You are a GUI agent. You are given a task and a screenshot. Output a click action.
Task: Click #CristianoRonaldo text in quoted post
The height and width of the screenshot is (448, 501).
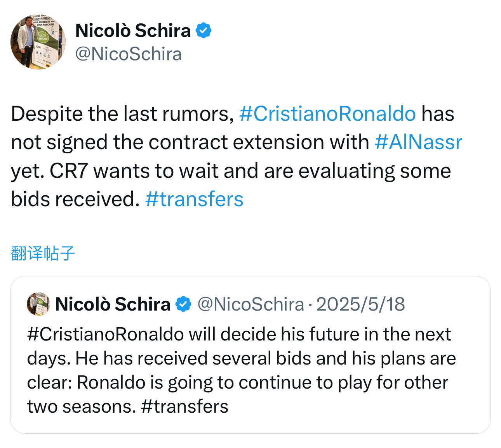[105, 334]
